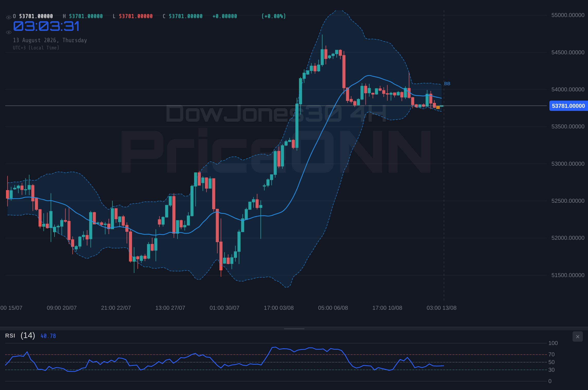Click the 53000.00000 price axis label
Image resolution: width=588 pixels, height=390 pixels.
(568, 164)
